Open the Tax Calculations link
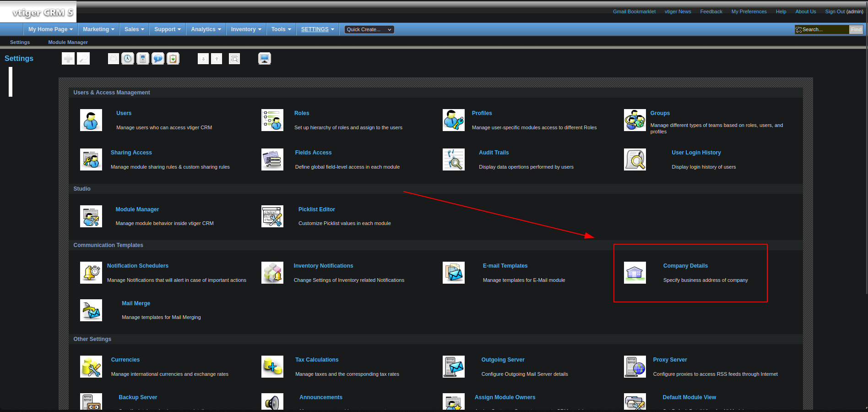 (x=317, y=360)
